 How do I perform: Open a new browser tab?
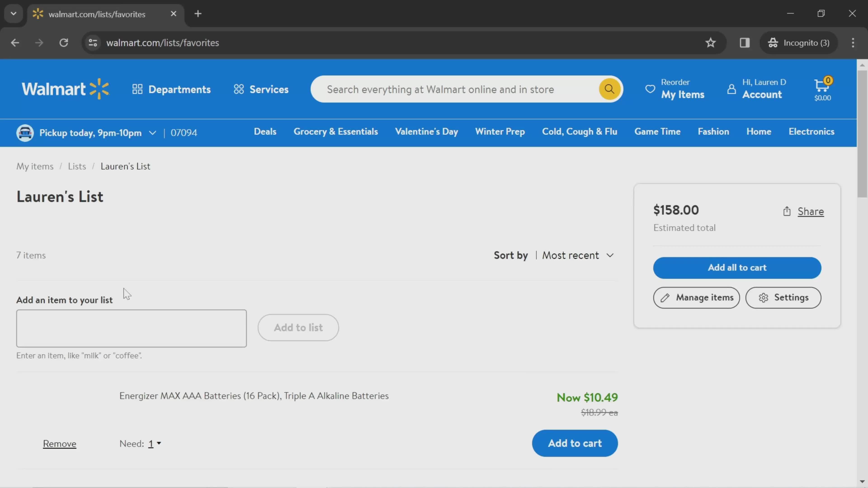(198, 14)
